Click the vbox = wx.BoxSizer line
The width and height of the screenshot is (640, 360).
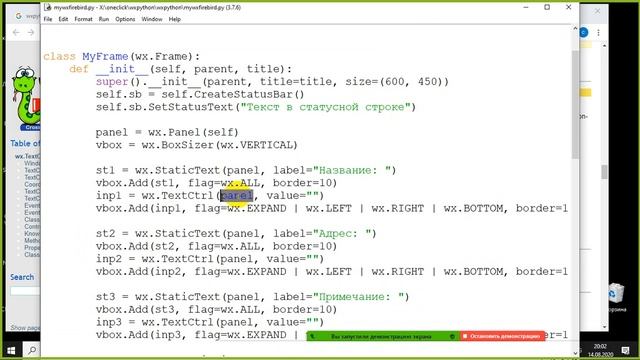click(197, 145)
